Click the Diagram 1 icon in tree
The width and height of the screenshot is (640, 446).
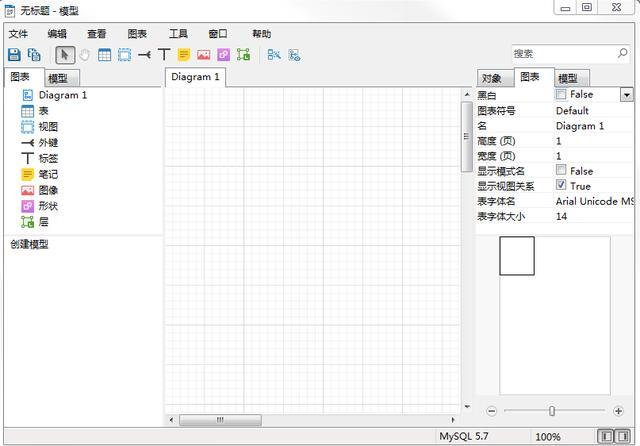click(27, 95)
